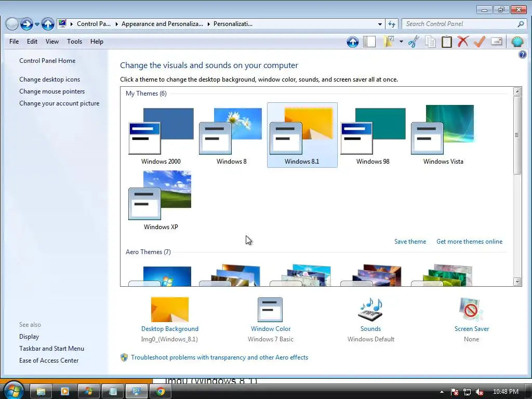This screenshot has width=532, height=399.
Task: Open Change your account picture link
Action: pos(59,103)
